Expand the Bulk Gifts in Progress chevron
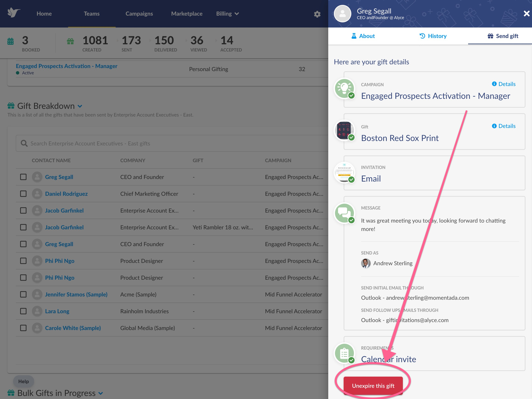Screen dimensions: 532x399 [x=101, y=393]
